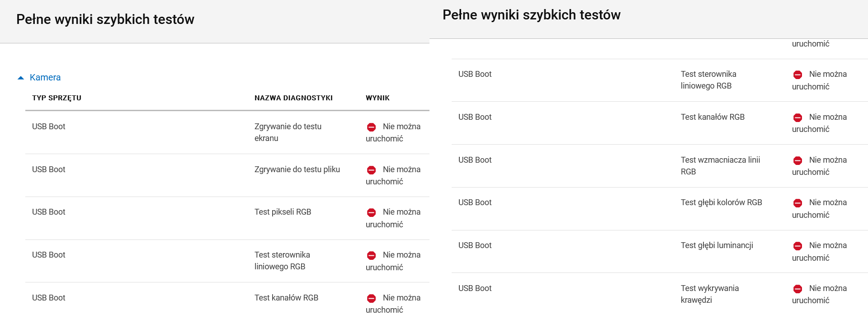Viewport: 868px width, 324px height.
Task: Click red status icon for Test głębi kolorów RGB
Action: click(798, 203)
